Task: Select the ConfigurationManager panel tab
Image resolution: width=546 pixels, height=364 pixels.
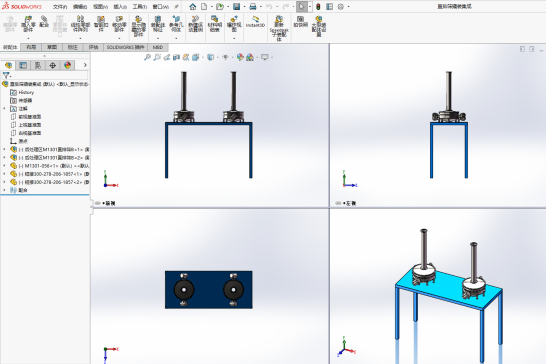Action: coord(38,65)
